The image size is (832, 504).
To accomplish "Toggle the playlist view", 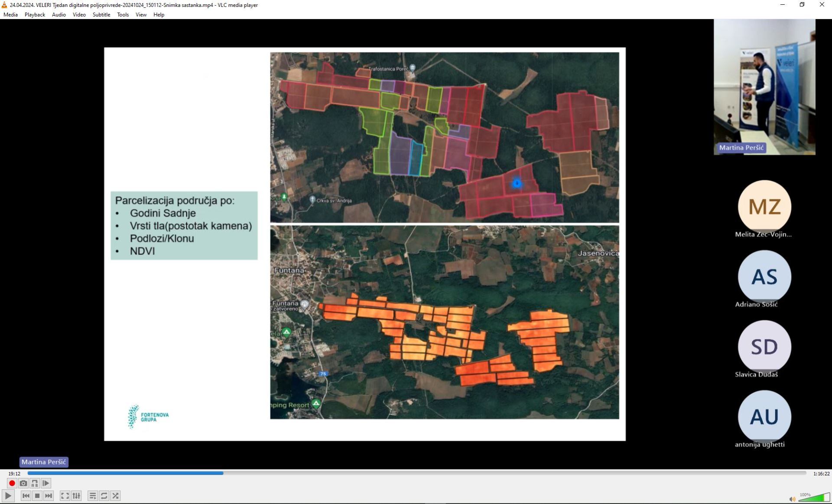I will [x=93, y=496].
